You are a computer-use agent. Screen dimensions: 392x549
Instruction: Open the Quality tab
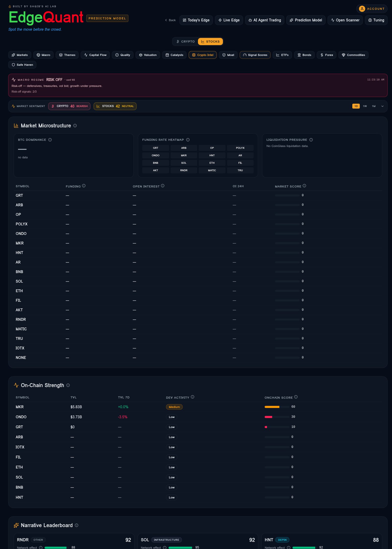click(x=123, y=55)
